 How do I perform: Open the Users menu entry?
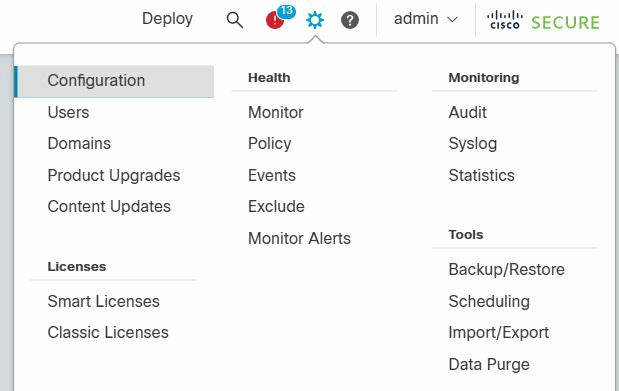click(x=68, y=112)
